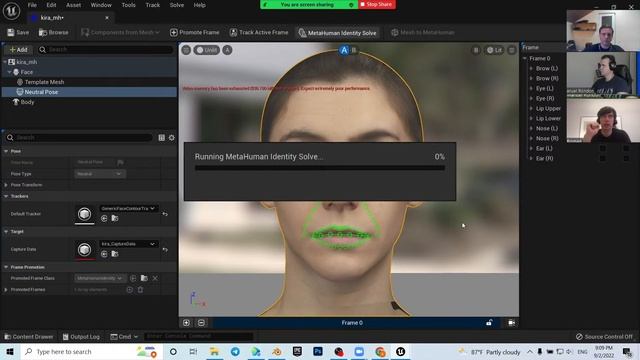Collapse the kira_mh tree node
The height and width of the screenshot is (360, 640).
coord(5,62)
